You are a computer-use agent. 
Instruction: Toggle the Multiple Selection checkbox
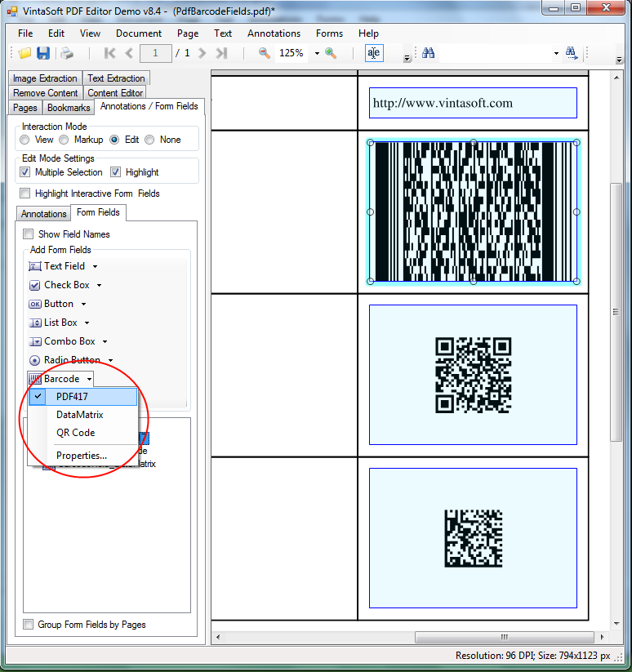pyautogui.click(x=24, y=172)
